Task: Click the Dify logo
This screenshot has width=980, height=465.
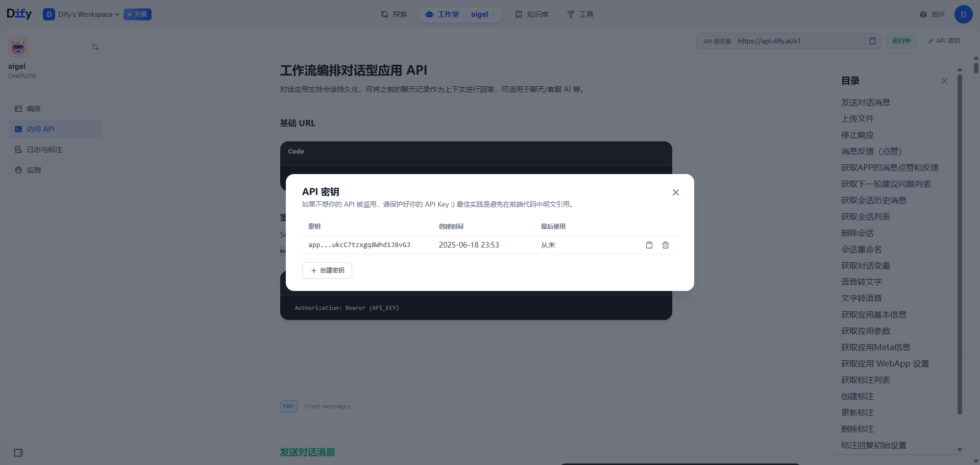Action: [19, 13]
